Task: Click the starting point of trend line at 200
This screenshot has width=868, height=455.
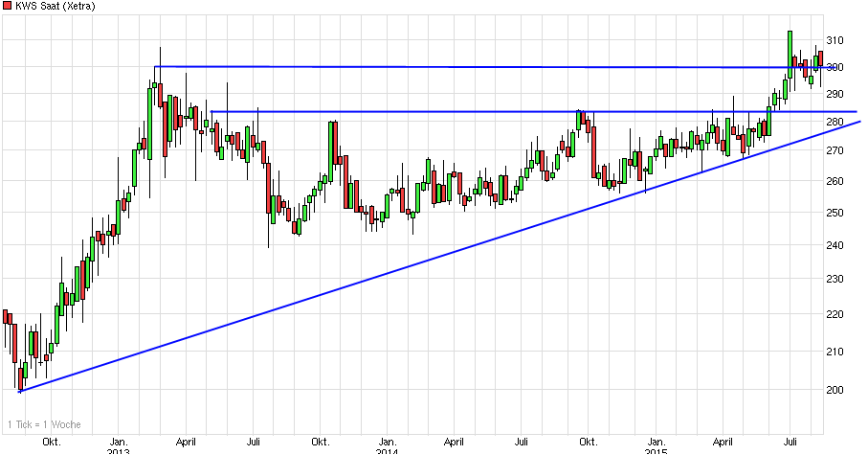Action: (20, 390)
